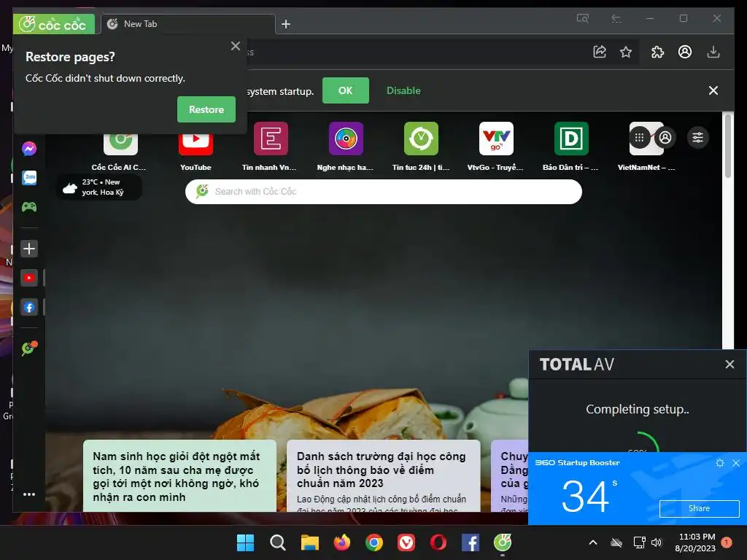Click Share in 360 Startup Booster
The height and width of the screenshot is (560, 747).
tap(700, 508)
